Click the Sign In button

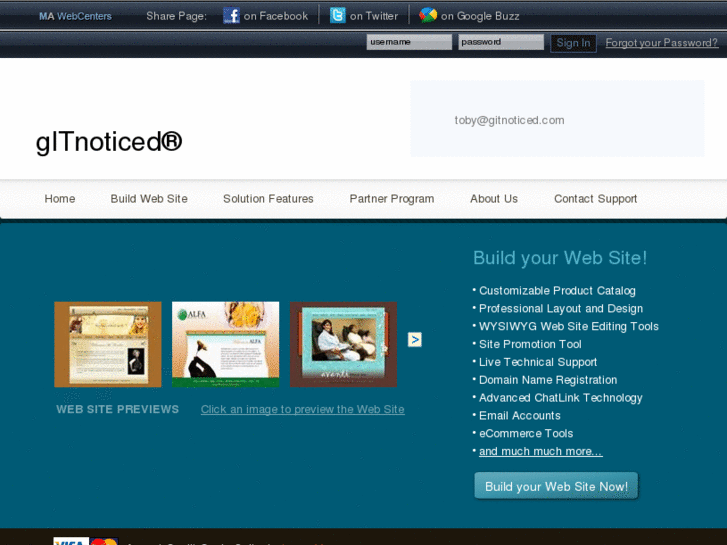[573, 43]
